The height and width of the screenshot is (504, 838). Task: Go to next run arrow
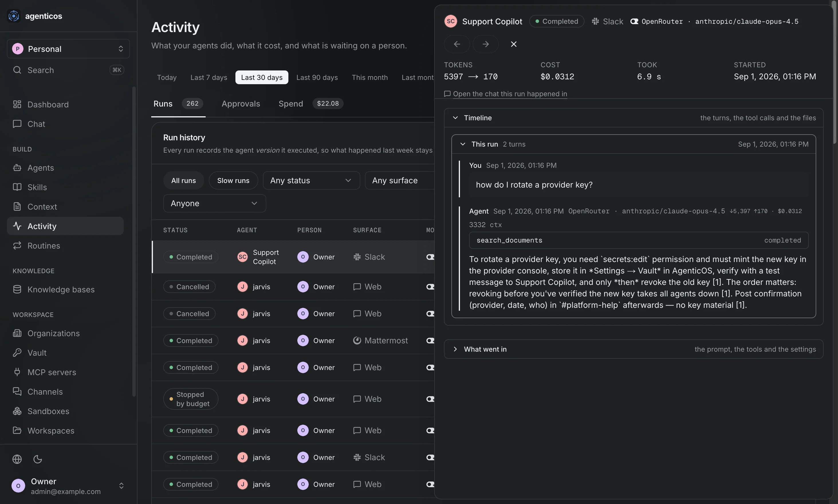point(485,44)
